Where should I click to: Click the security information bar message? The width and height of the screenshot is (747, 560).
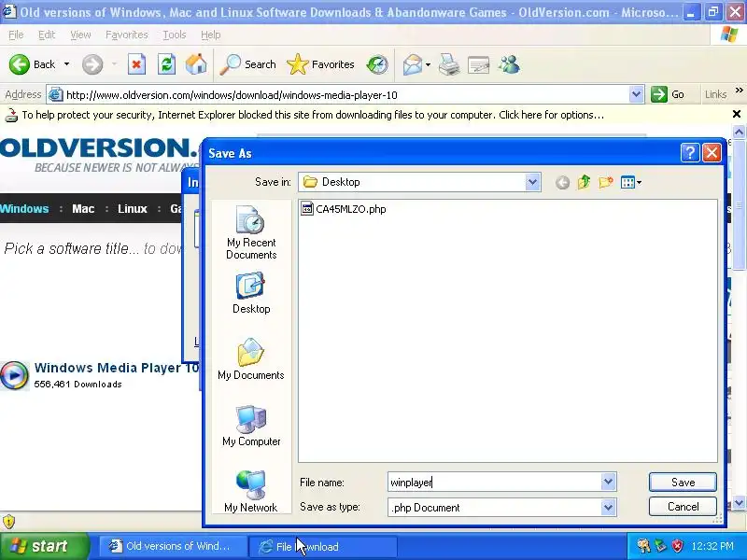(x=313, y=115)
